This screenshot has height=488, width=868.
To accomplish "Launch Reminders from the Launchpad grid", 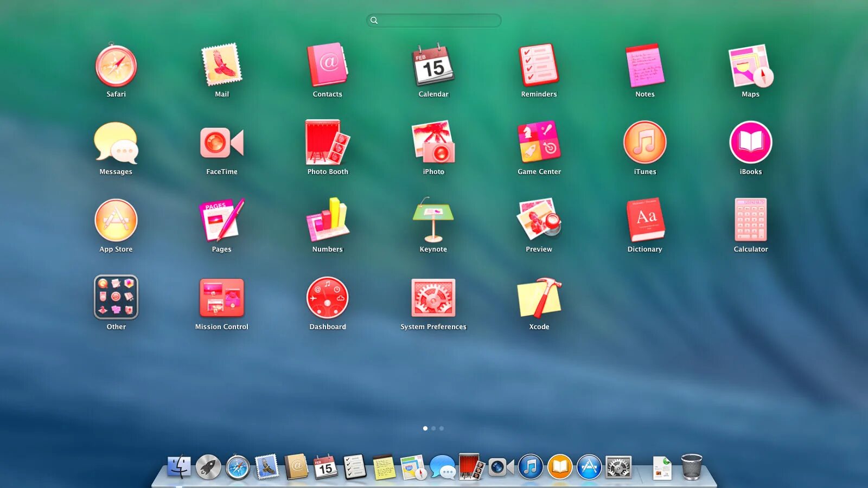I will pyautogui.click(x=539, y=65).
